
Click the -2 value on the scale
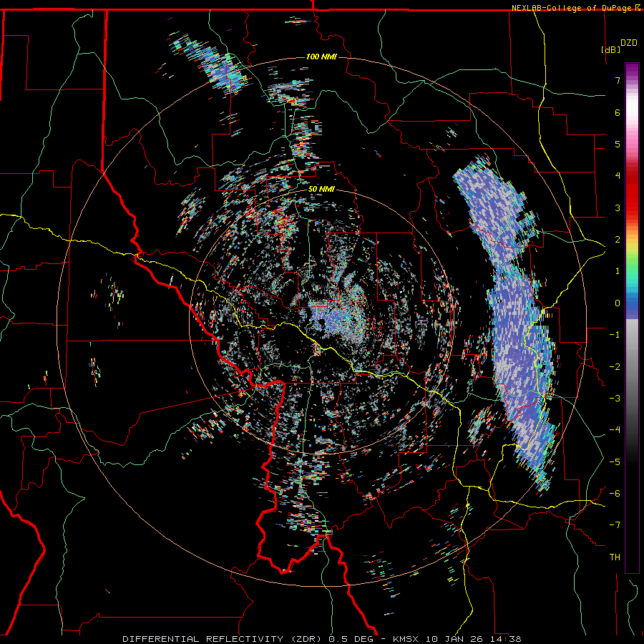[615, 367]
